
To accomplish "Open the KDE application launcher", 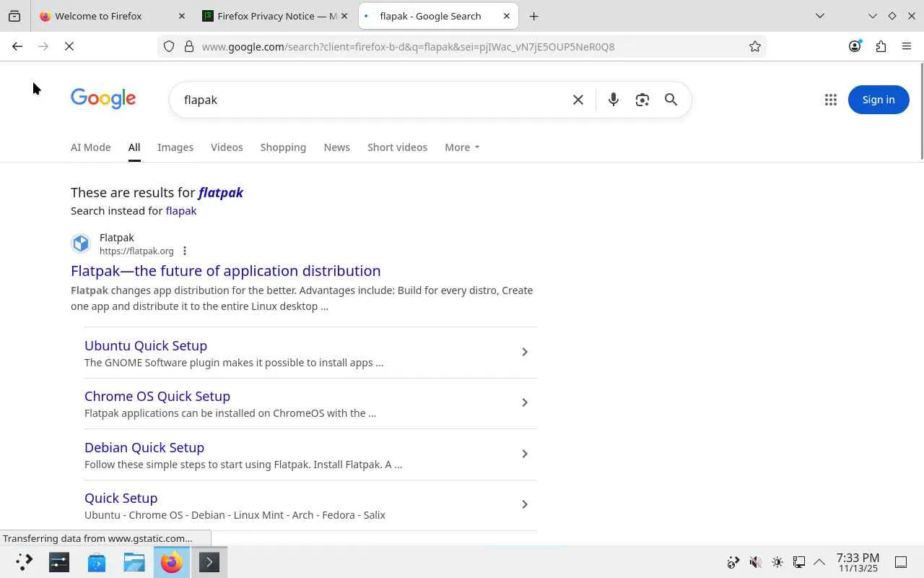I will [x=24, y=562].
